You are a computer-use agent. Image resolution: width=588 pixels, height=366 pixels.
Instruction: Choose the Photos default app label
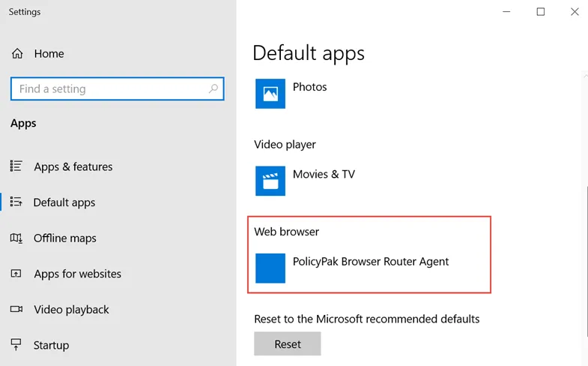(309, 87)
